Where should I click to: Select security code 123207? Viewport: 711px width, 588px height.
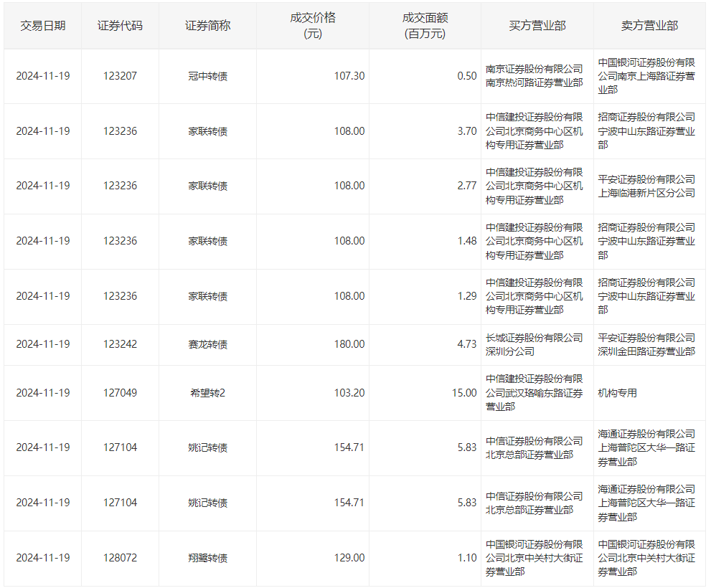[x=120, y=76]
